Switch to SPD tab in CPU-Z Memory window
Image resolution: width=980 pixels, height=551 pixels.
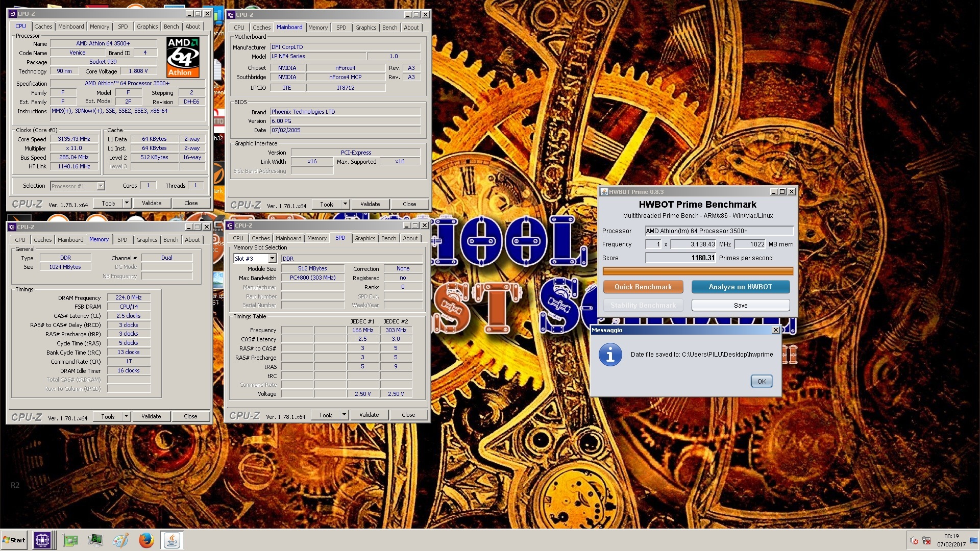click(122, 240)
